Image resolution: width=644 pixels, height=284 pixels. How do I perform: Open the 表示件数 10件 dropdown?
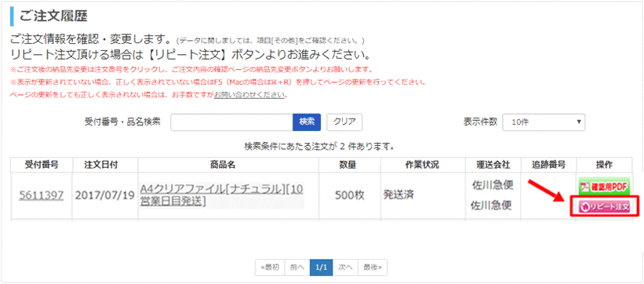point(544,122)
